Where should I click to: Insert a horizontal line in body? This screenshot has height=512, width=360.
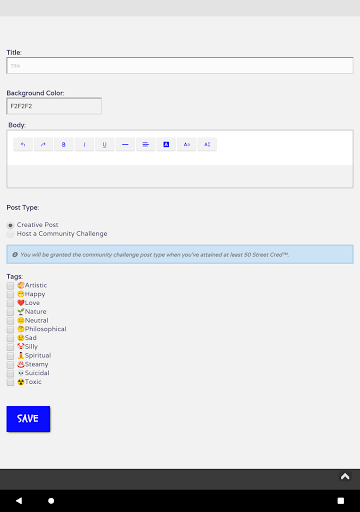click(x=125, y=144)
